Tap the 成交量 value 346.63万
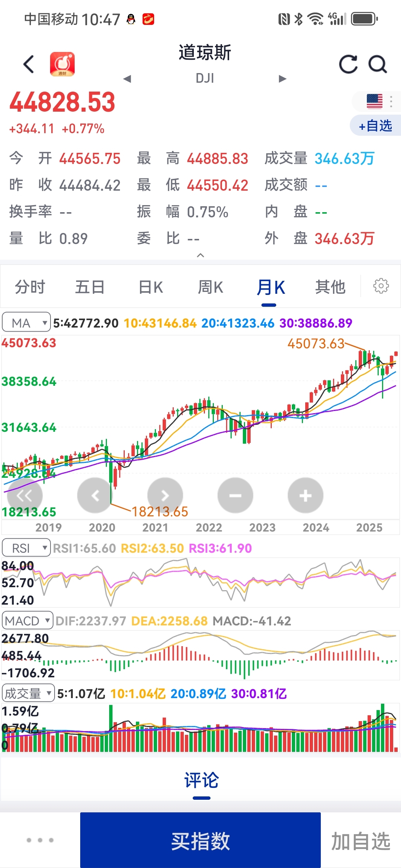The image size is (401, 868). click(x=345, y=159)
